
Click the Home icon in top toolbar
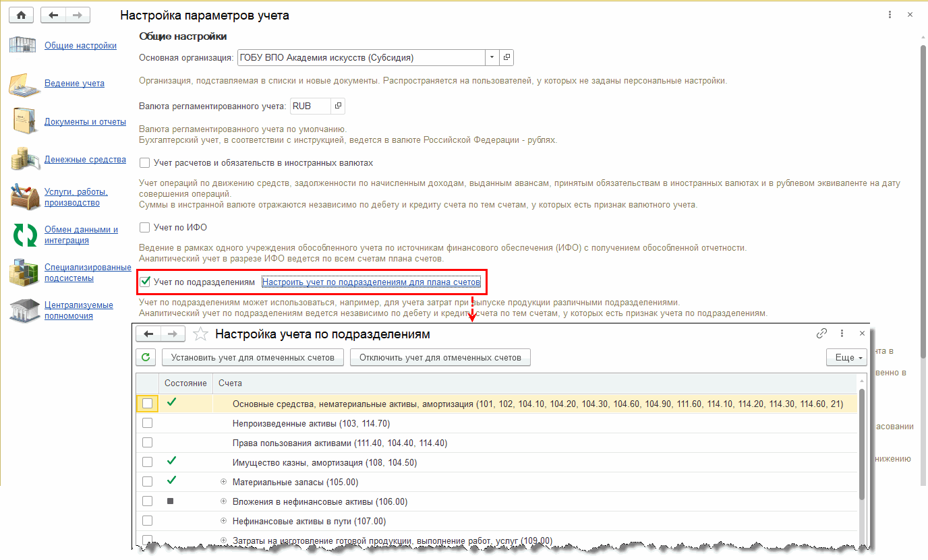pos(21,15)
